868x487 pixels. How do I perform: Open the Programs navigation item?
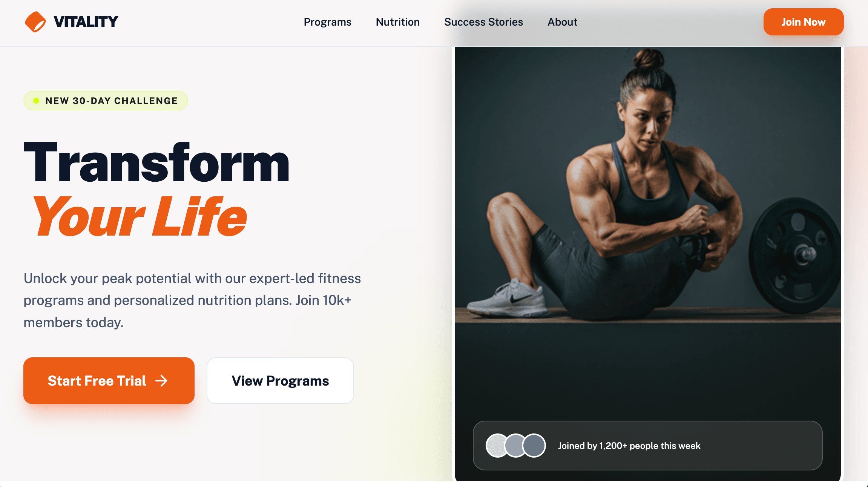click(327, 22)
